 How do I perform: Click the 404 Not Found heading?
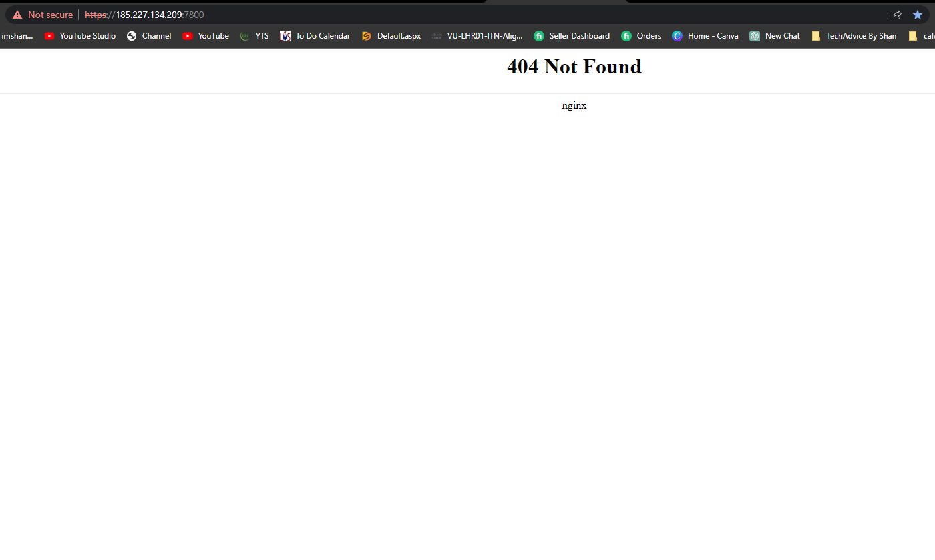574,67
